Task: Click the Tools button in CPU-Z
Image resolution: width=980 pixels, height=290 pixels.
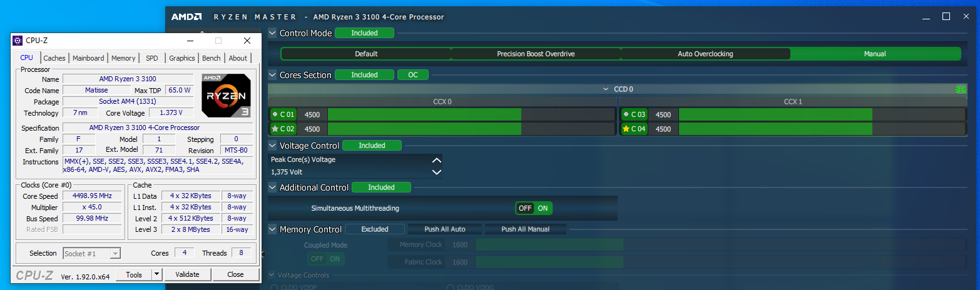Action: (x=134, y=274)
